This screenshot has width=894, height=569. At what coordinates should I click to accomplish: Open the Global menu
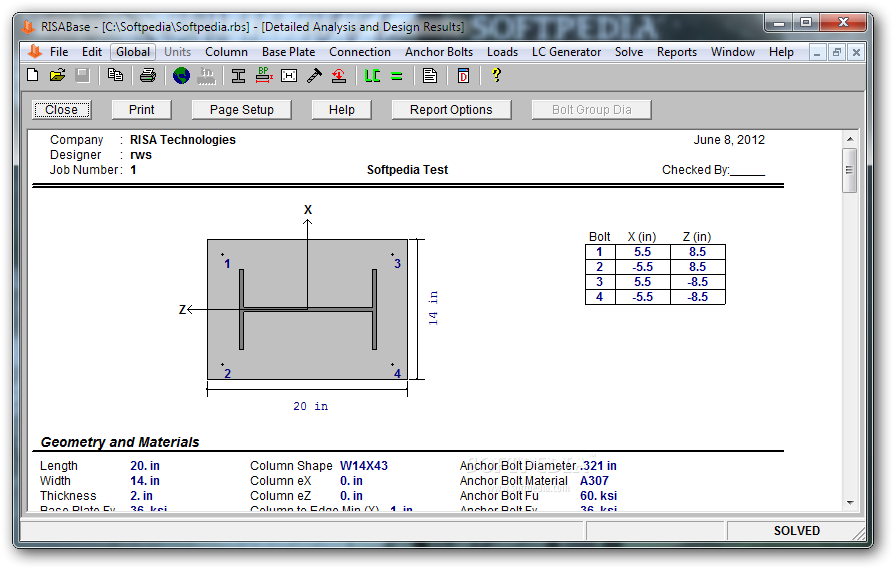[133, 52]
